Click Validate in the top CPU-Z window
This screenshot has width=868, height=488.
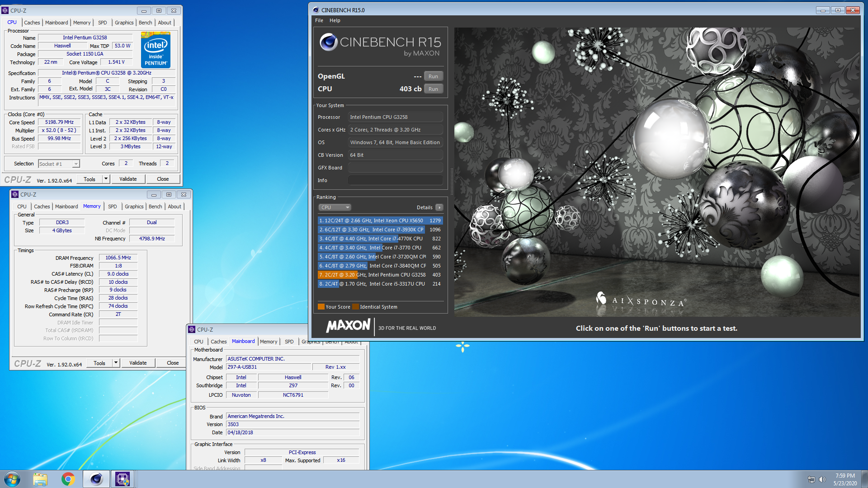[x=128, y=179]
